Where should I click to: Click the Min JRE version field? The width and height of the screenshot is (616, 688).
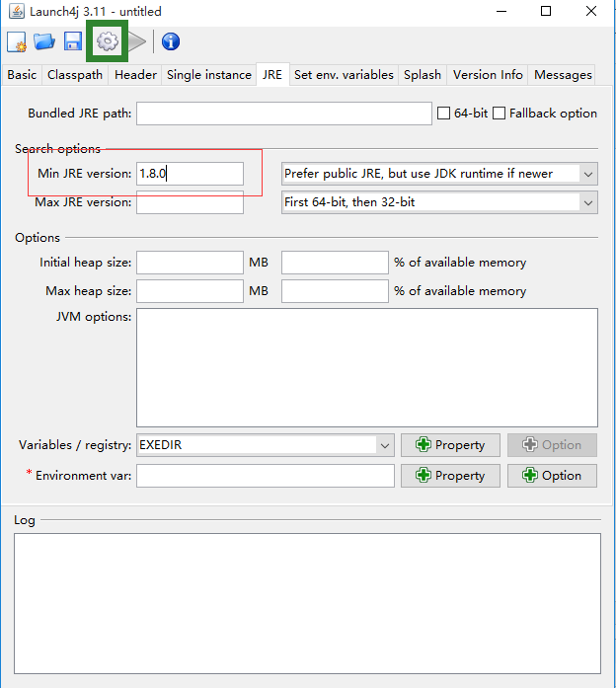(x=190, y=174)
